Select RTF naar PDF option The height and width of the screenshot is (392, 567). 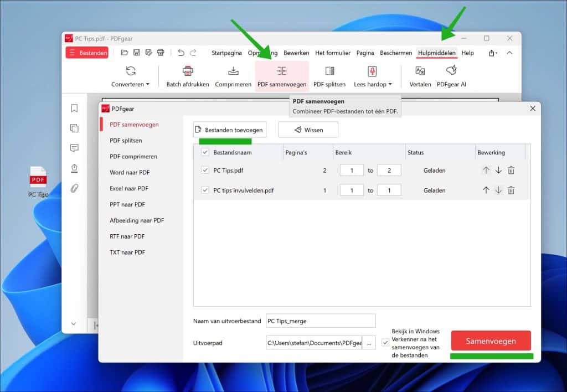(x=127, y=236)
